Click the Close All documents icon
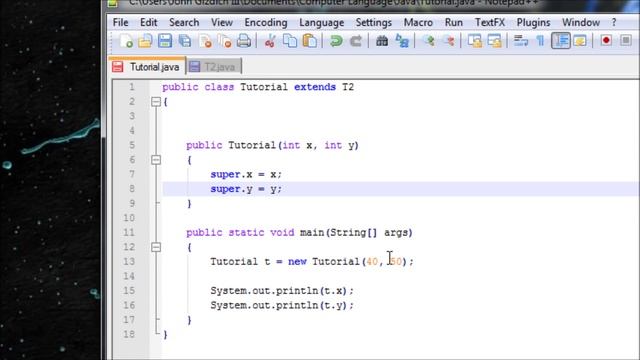This screenshot has height=360, width=640. point(224,41)
